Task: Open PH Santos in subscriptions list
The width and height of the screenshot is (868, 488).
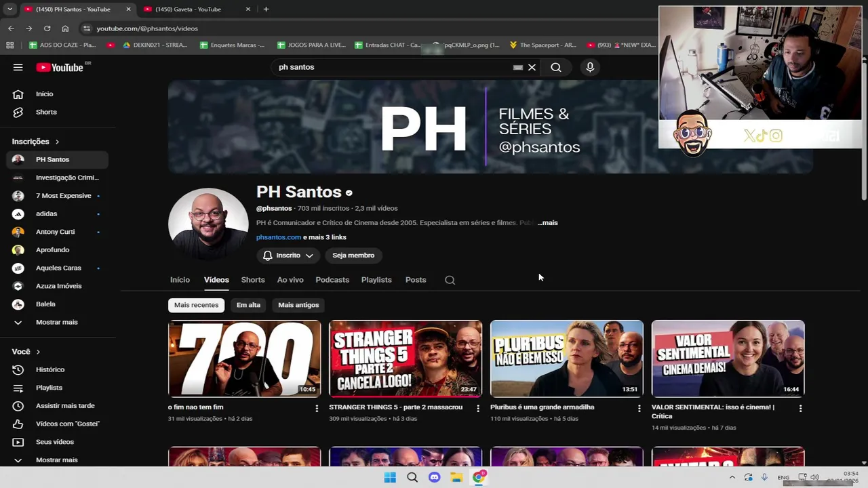Action: point(58,159)
